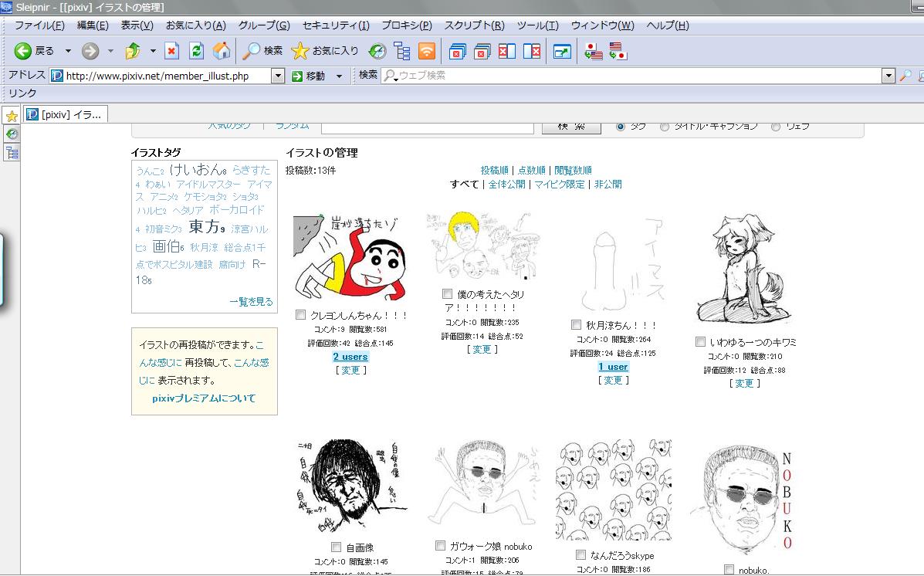Open the ファイル(F) menu

[x=39, y=25]
